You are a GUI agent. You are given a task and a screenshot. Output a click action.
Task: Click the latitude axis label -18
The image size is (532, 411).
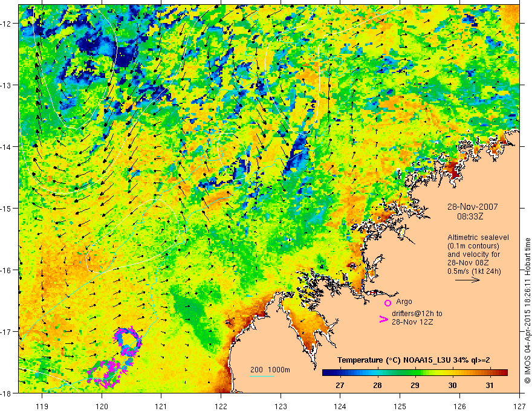click(6, 393)
